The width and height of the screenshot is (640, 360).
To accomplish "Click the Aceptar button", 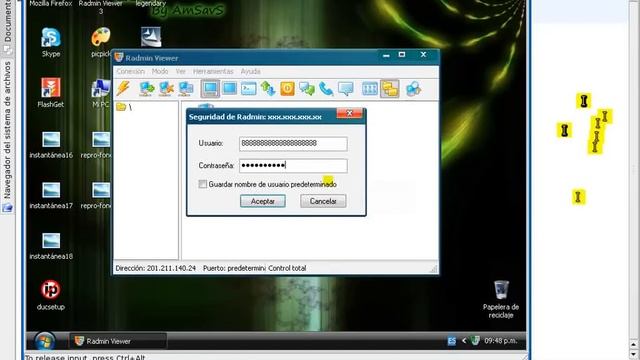I will point(262,201).
